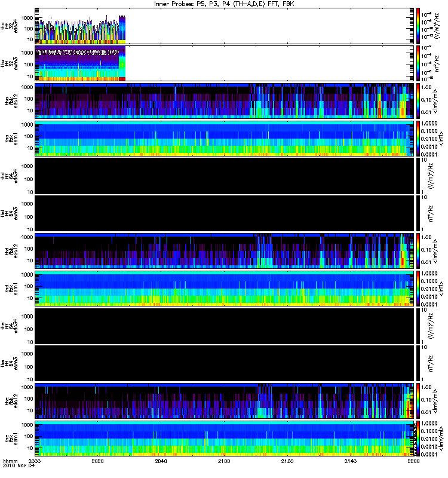Select the 'the fff 64 scm3' panel label
448x478 pixels.
click(9, 364)
